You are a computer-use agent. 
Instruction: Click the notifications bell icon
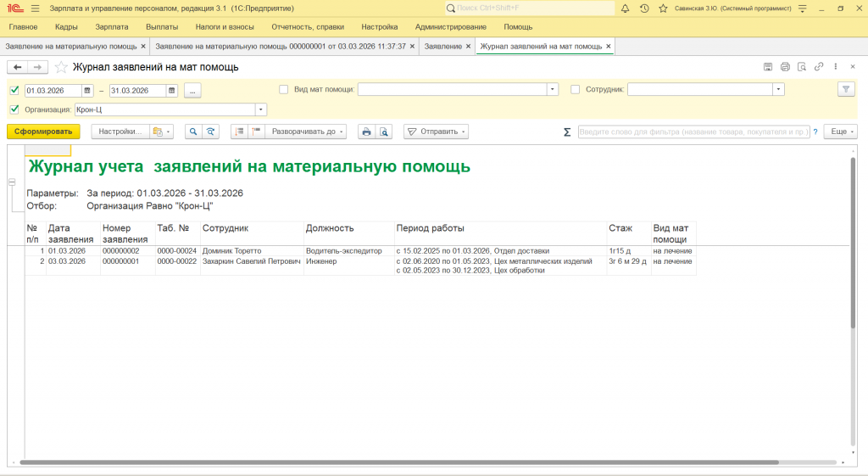[626, 8]
